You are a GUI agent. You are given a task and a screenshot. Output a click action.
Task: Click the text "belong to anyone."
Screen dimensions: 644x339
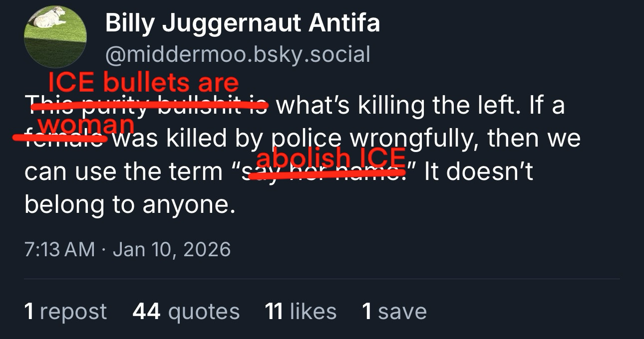click(x=130, y=204)
